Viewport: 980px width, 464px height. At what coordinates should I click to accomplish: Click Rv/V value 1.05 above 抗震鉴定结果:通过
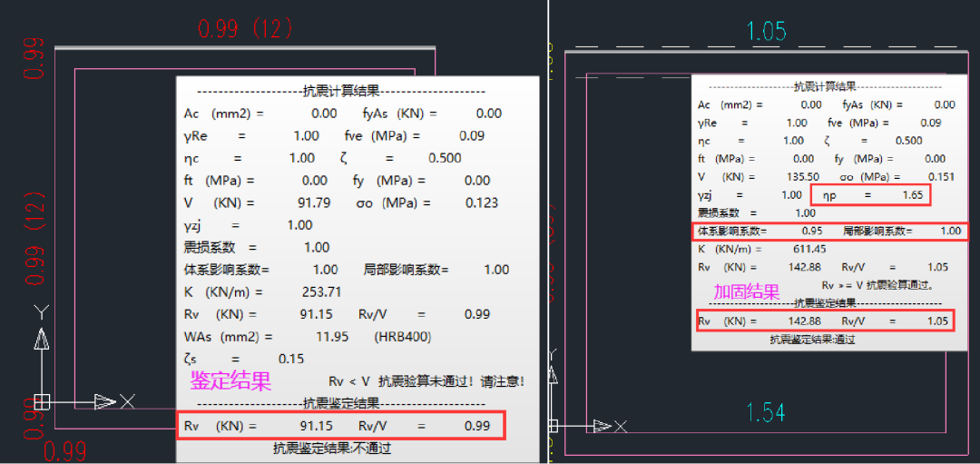937,321
